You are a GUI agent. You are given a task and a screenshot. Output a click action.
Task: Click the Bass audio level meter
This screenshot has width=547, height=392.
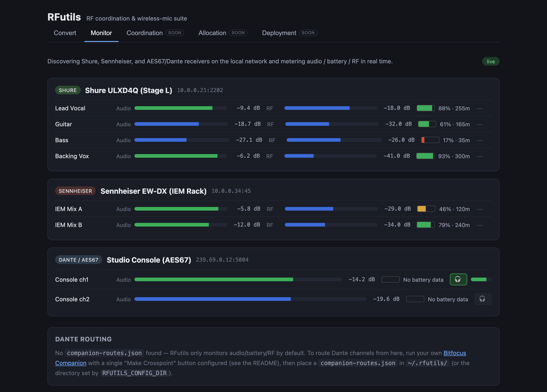pos(182,140)
